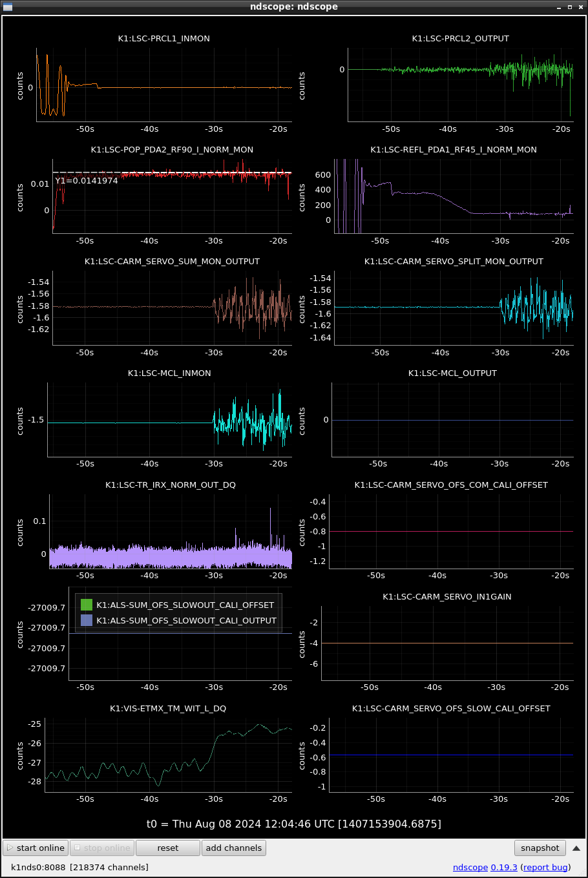Click the Y1=0.0141974 cursor label

87,181
